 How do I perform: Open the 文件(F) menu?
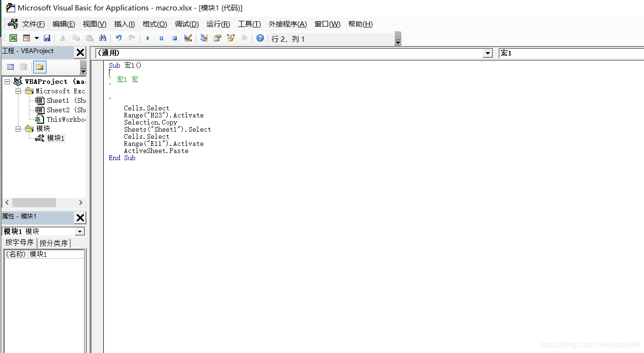tap(33, 24)
